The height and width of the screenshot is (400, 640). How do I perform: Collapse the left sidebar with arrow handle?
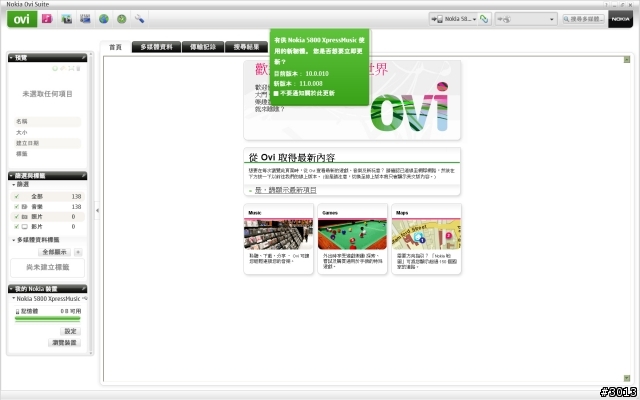coord(97,211)
